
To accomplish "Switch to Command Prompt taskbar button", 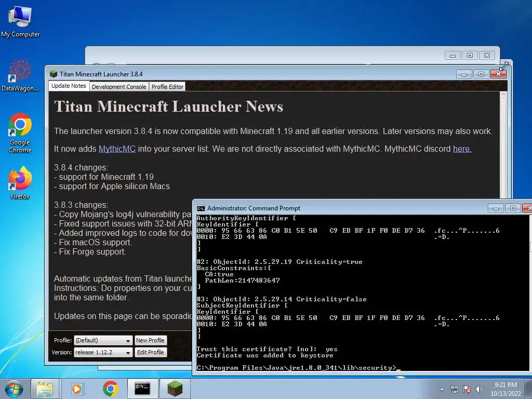I will (142, 389).
